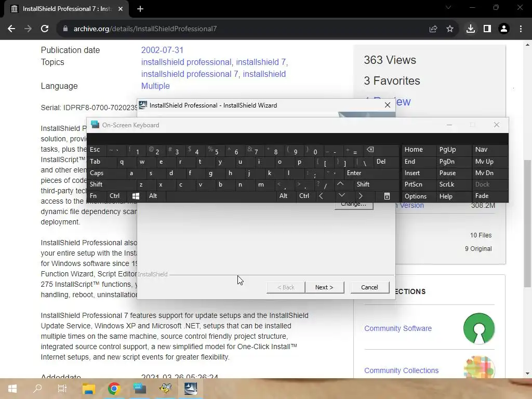Click the left arrow key on On-Screen Keyboard

pyautogui.click(x=321, y=196)
